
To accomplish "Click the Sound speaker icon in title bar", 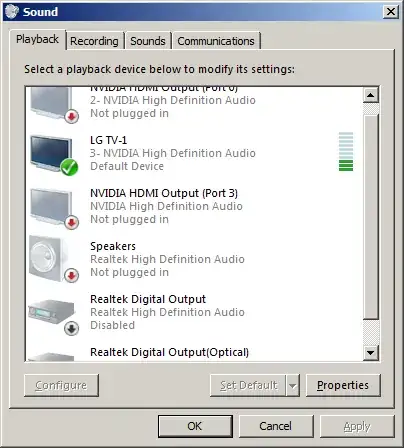I will click(12, 12).
